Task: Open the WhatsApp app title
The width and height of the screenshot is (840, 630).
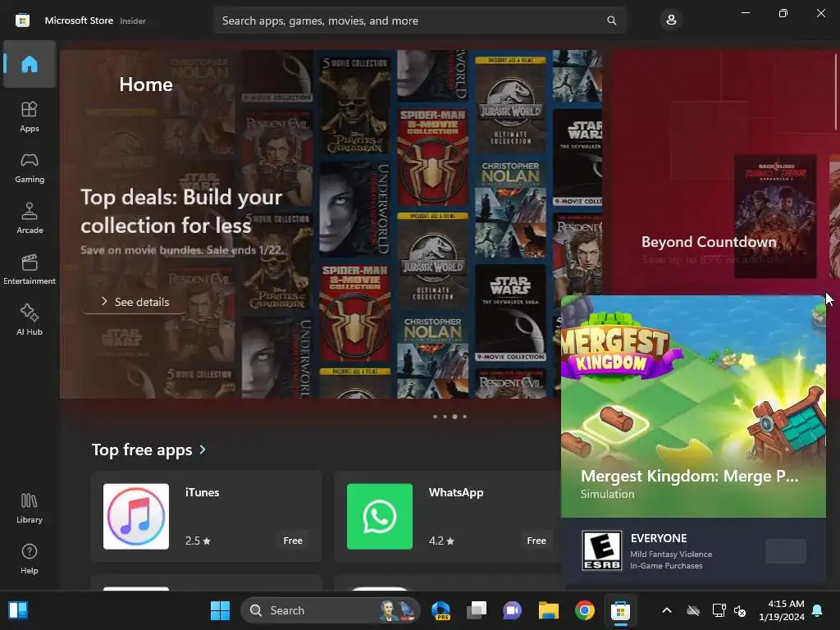Action: pos(456,492)
